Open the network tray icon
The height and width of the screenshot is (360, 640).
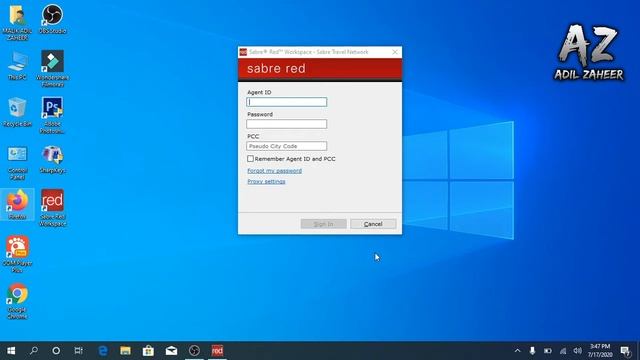(x=563, y=351)
